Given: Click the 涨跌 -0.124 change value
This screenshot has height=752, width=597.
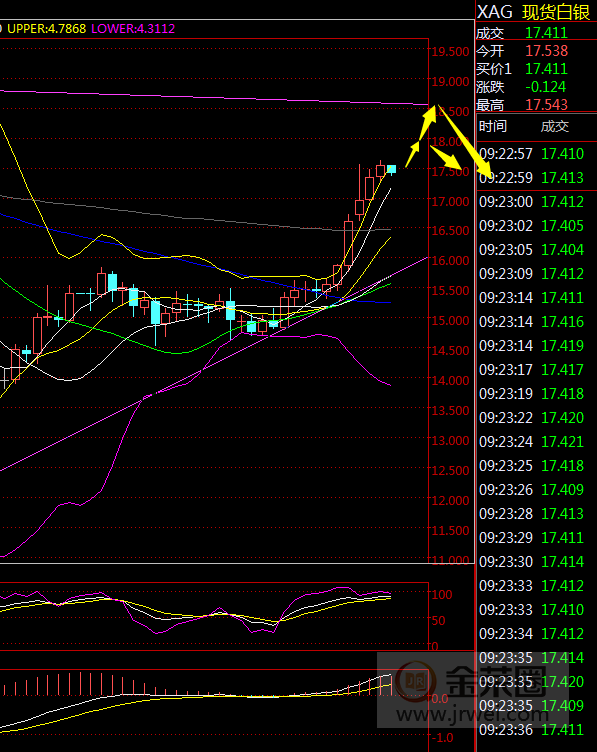Looking at the screenshot, I should coord(546,87).
